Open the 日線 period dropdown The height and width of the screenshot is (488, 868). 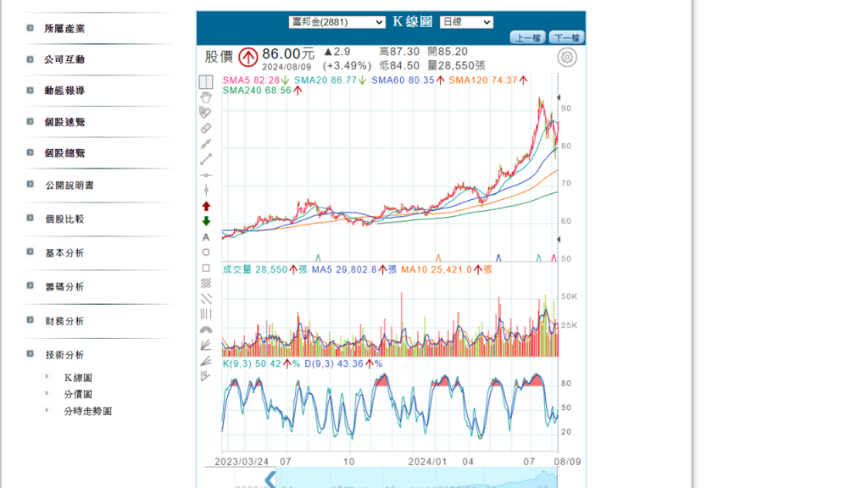pos(466,22)
